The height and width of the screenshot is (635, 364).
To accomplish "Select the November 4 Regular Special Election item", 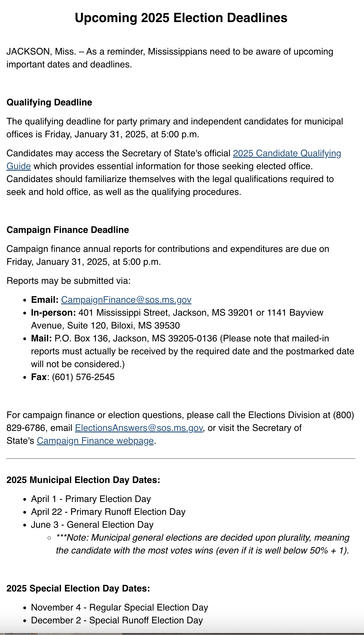I will click(120, 607).
